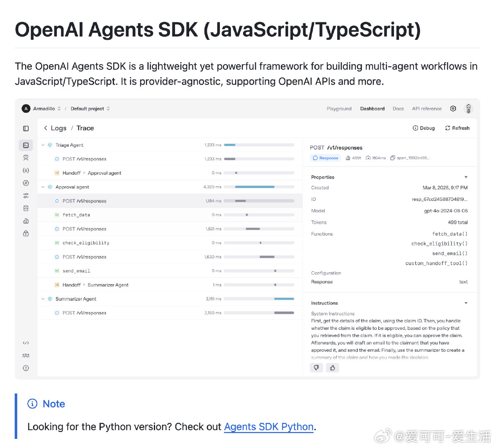This screenshot has height=448, width=496.
Task: Go to the Logs breadcrumb
Action: click(x=58, y=128)
